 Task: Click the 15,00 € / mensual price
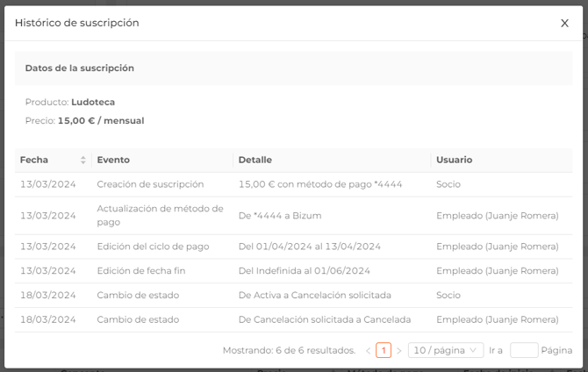click(x=101, y=120)
